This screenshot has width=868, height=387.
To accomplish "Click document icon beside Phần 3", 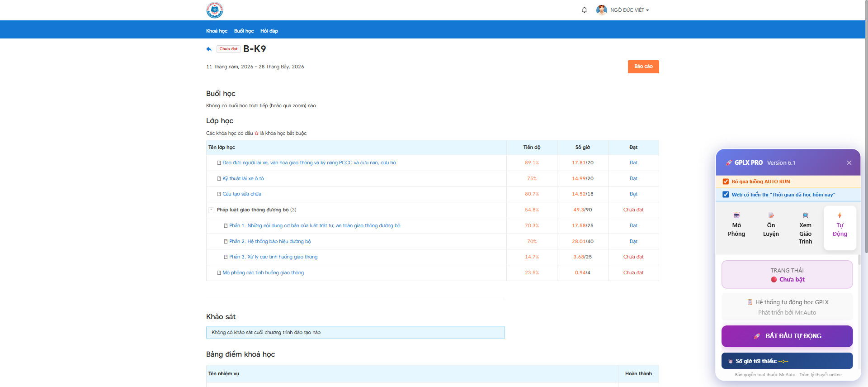I will (x=226, y=257).
